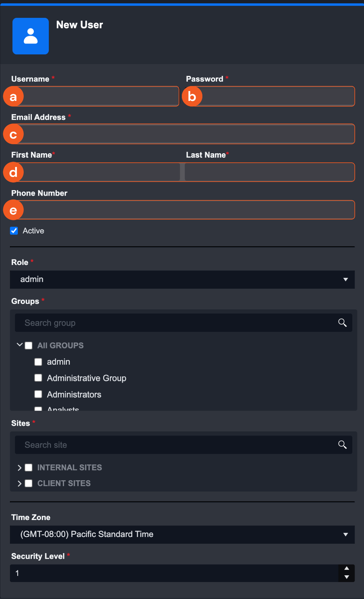The height and width of the screenshot is (599, 364).
Task: Open the Time Zone dropdown
Action: pos(182,534)
